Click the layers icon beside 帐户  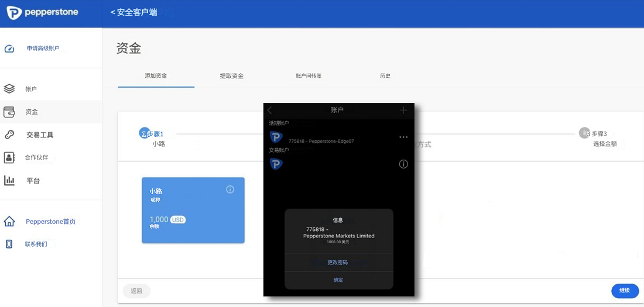[x=9, y=89]
